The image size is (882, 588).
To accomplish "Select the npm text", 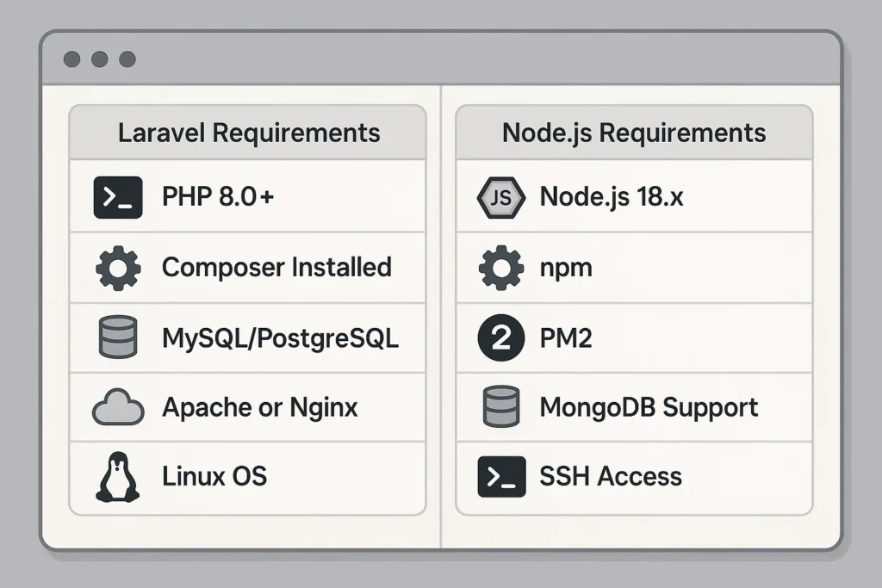I will tap(566, 269).
